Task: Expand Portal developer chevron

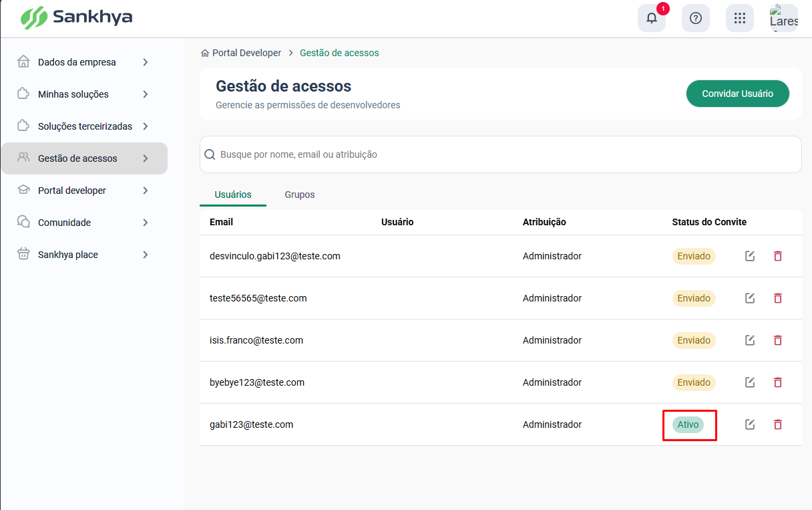Action: [x=146, y=190]
